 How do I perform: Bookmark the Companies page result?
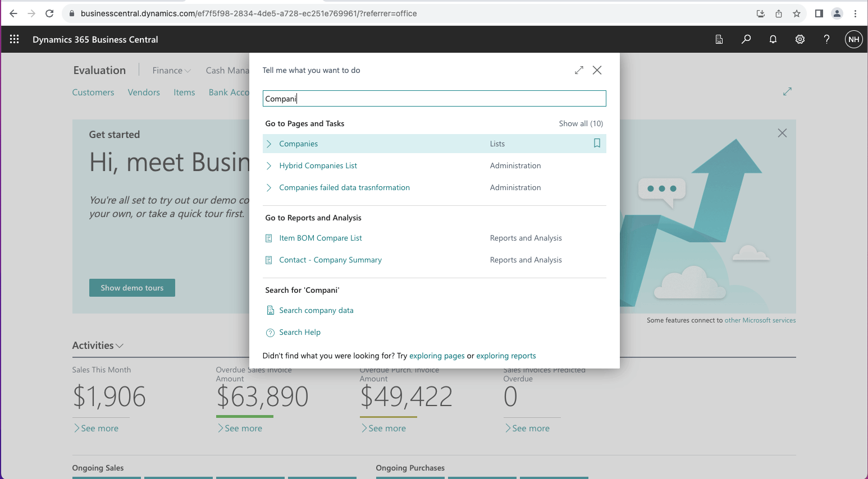[597, 144]
